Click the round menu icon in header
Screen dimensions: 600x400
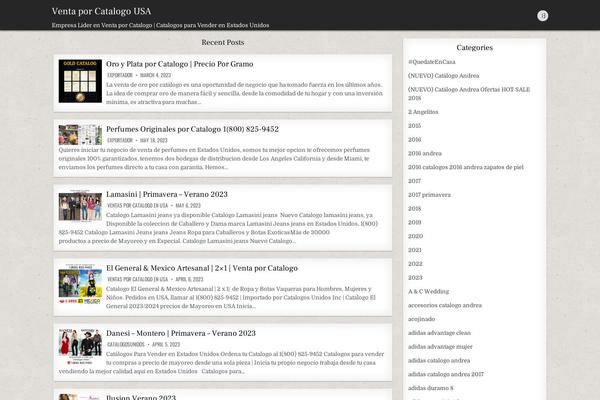(x=542, y=16)
